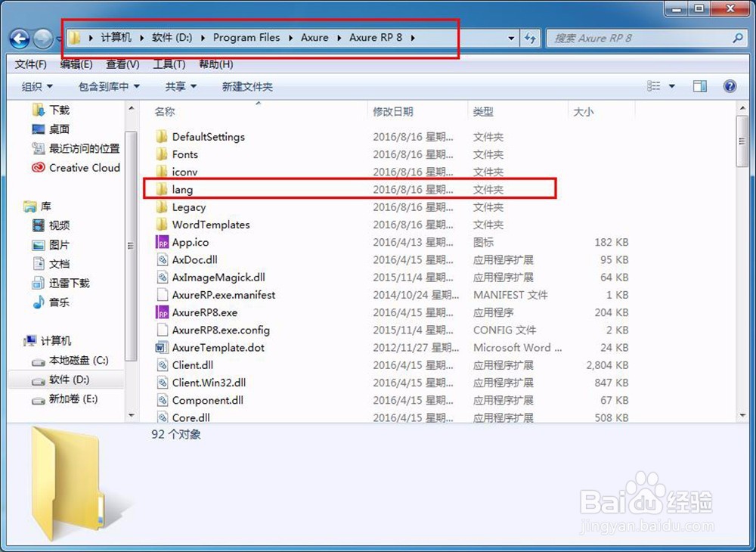Open the 帮助(H) menu
The height and width of the screenshot is (552, 756).
(x=216, y=64)
